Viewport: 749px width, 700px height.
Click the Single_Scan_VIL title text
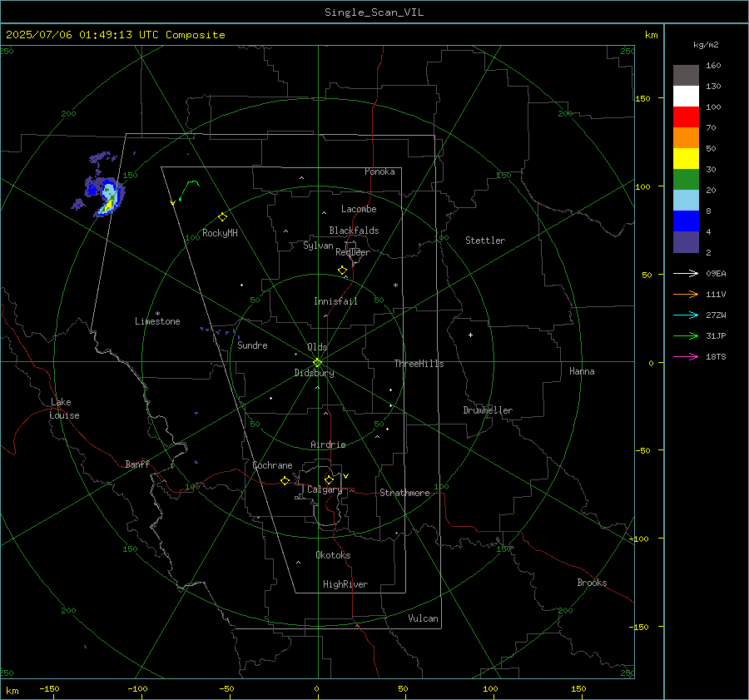coord(374,12)
